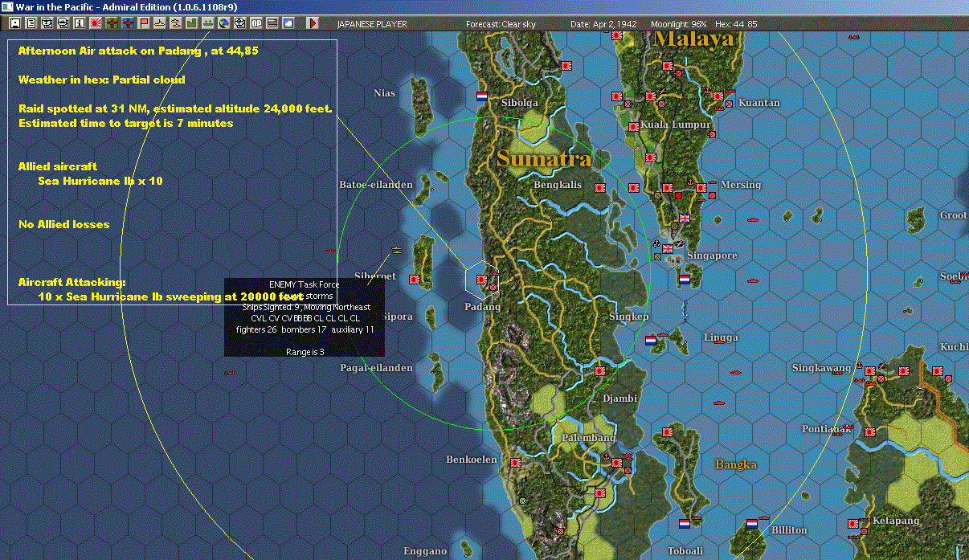Select the Japanese flag on Siberoet island
This screenshot has width=969, height=560.
point(415,280)
